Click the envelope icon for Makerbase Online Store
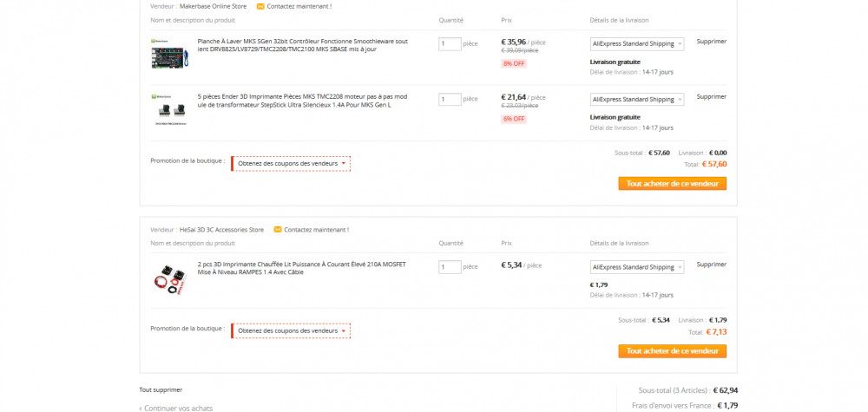 tap(260, 6)
